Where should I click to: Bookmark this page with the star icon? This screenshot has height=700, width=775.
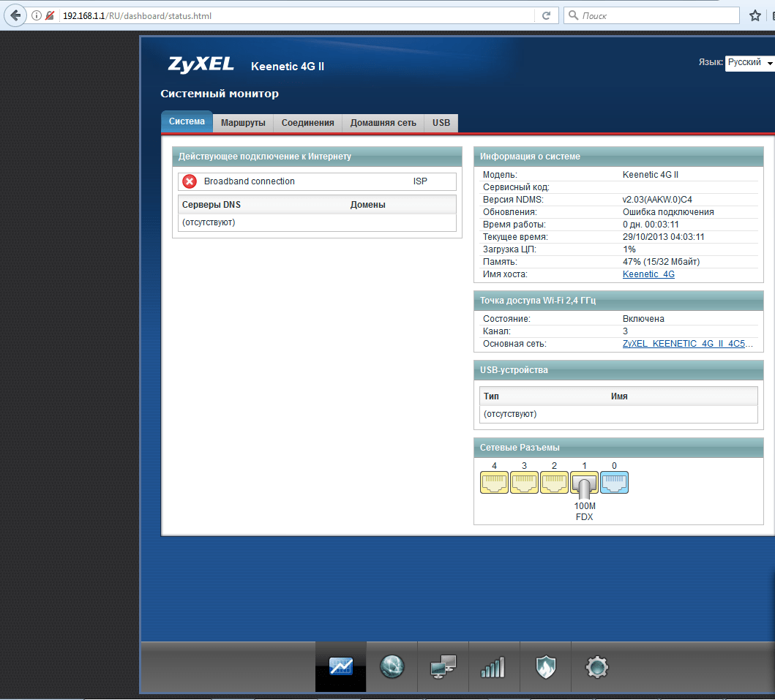[755, 16]
